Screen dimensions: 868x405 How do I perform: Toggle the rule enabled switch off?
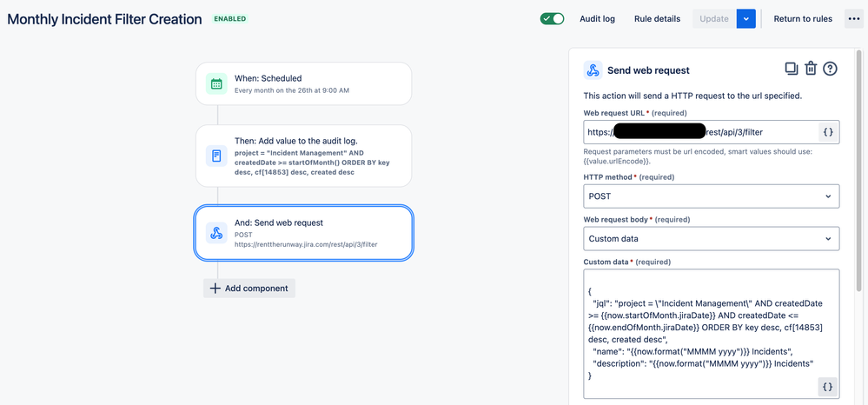click(x=552, y=18)
